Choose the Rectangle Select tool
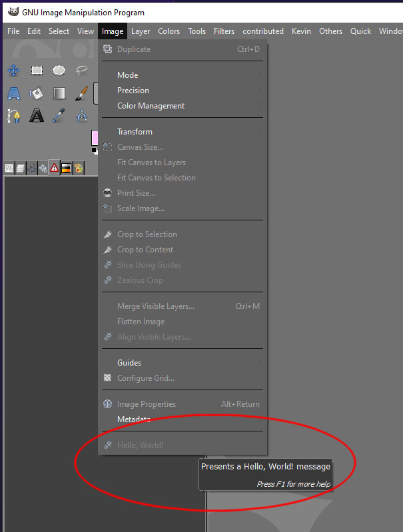403x532 pixels. pyautogui.click(x=37, y=70)
